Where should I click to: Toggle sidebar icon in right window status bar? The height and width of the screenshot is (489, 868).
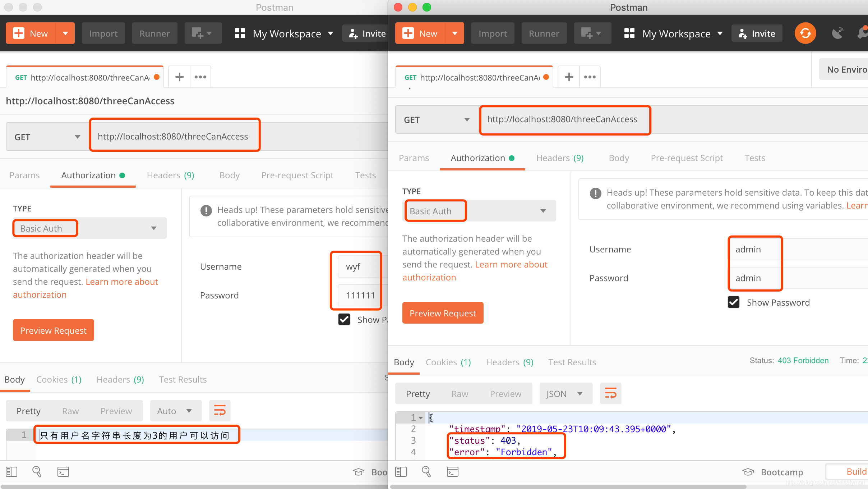pos(401,472)
